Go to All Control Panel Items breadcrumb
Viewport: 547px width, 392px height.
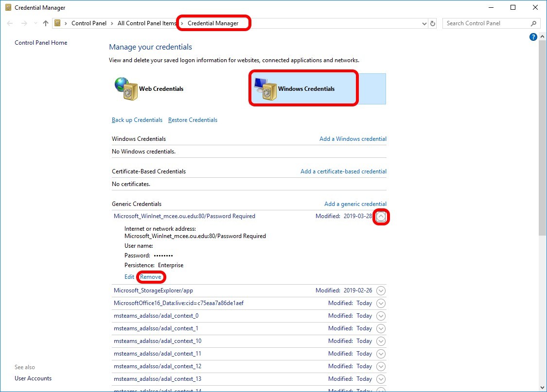(146, 23)
